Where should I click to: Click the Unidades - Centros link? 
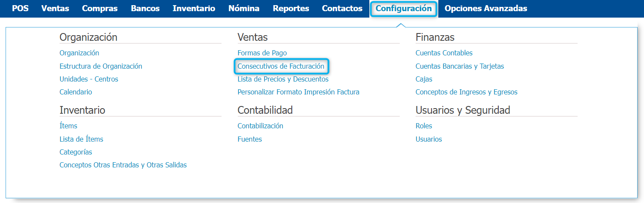pyautogui.click(x=89, y=79)
